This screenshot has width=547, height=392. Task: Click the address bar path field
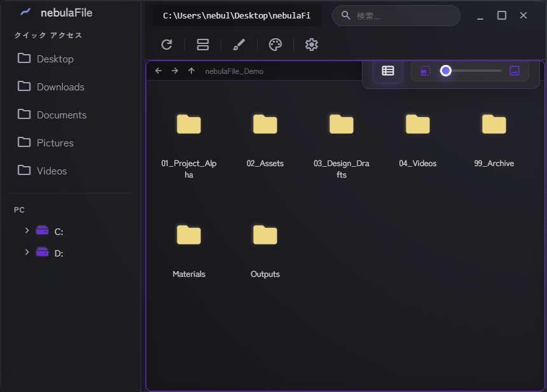237,16
